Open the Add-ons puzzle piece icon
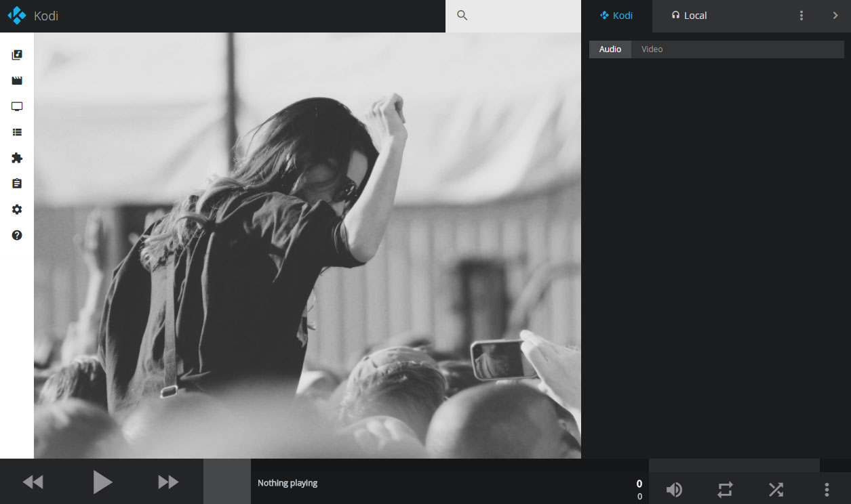 pyautogui.click(x=17, y=158)
